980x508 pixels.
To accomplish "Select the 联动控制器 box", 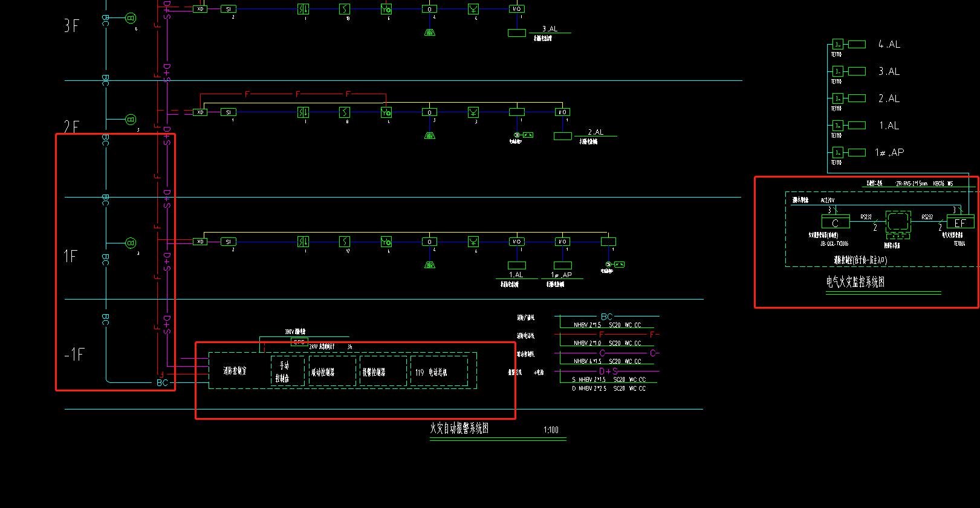I will coord(333,371).
